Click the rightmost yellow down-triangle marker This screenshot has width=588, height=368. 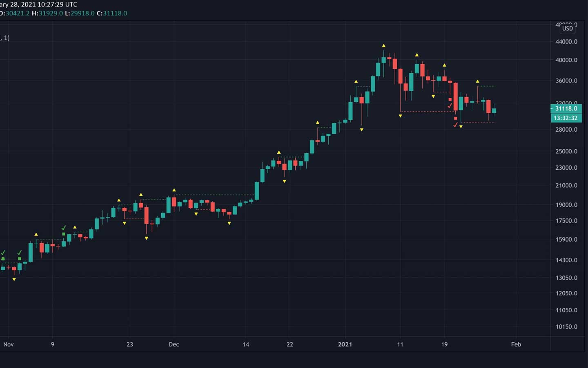point(461,127)
